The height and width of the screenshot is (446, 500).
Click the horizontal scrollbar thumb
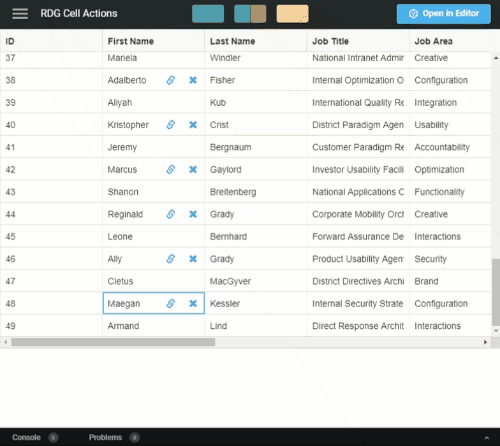click(113, 342)
